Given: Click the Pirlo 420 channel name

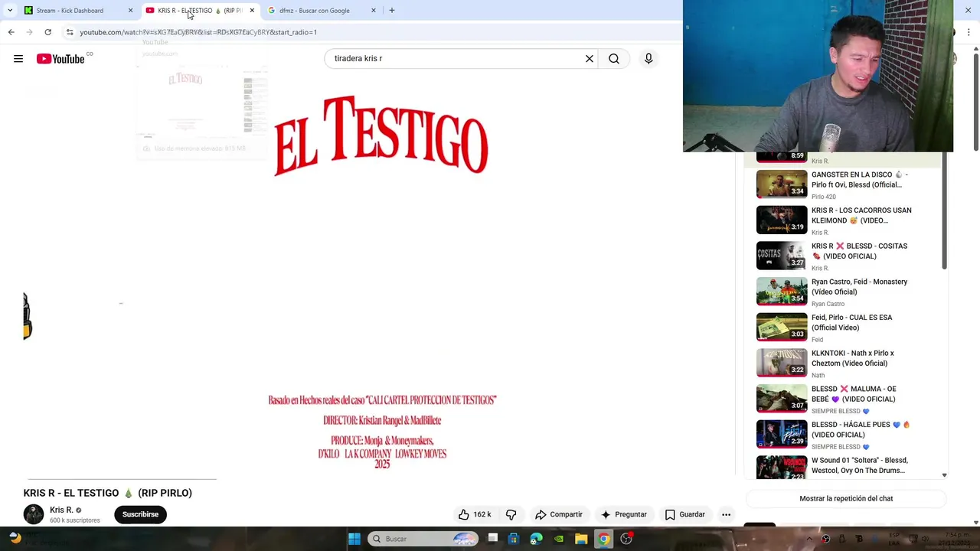Looking at the screenshot, I should tap(824, 197).
